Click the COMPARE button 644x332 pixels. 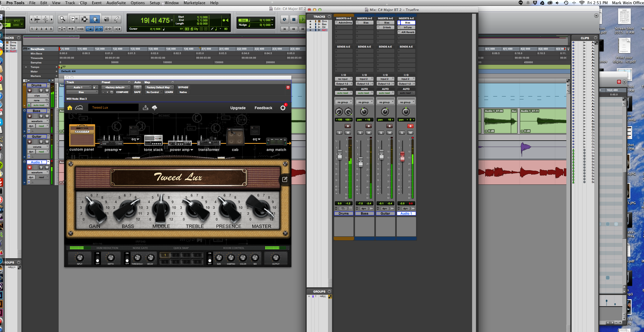(122, 92)
